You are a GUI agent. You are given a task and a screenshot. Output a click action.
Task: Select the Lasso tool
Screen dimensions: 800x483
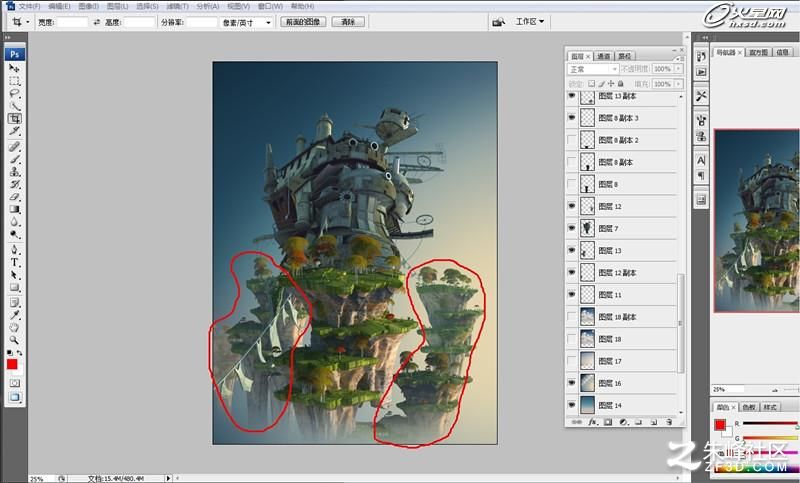pyautogui.click(x=14, y=93)
